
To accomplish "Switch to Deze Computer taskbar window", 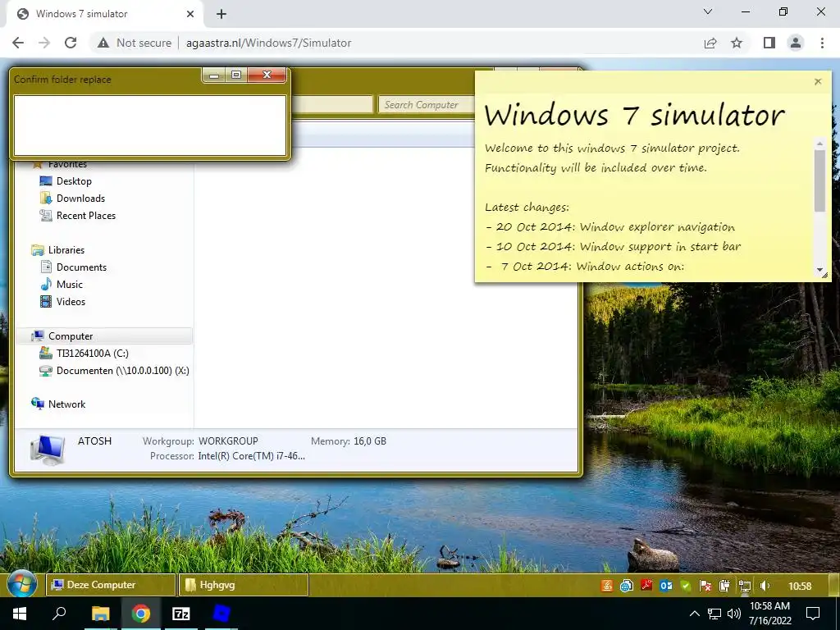I will pos(111,585).
